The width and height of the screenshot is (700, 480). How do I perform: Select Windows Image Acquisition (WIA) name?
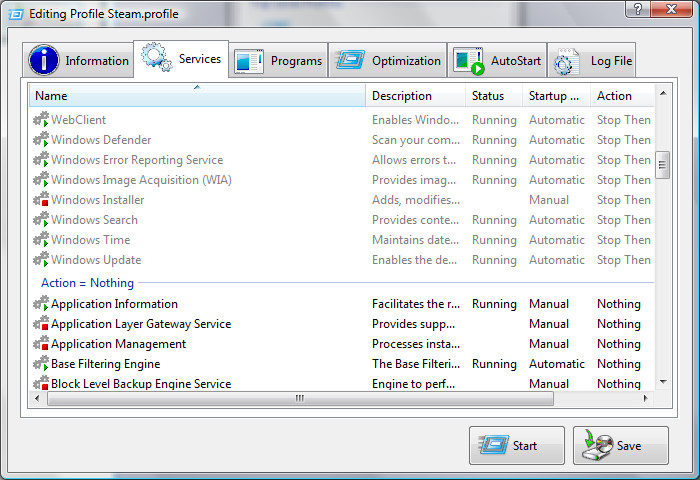[141, 180]
